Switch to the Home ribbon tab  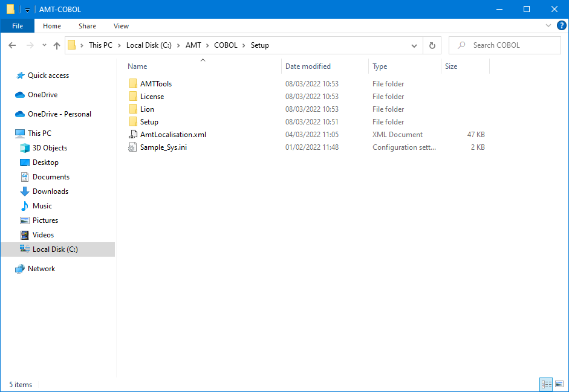[x=52, y=26]
